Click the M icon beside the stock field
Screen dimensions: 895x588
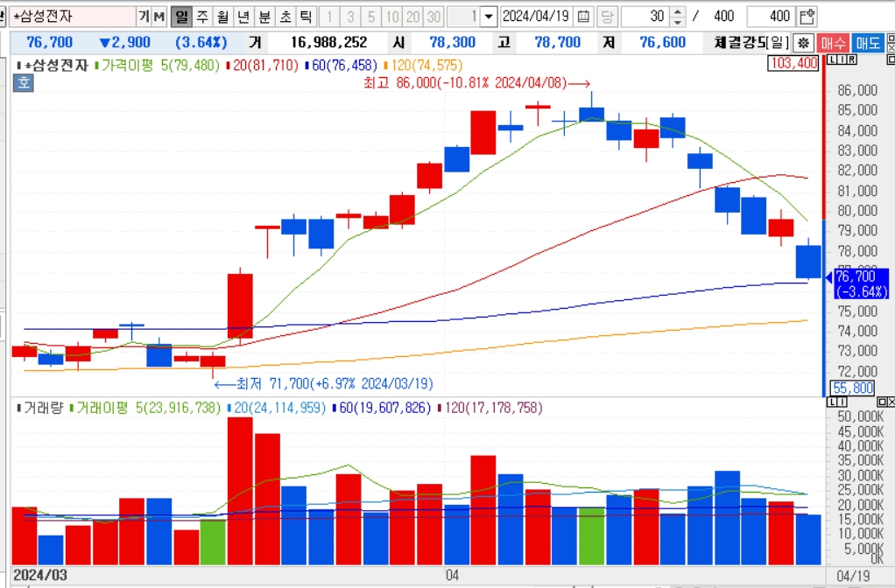click(159, 17)
